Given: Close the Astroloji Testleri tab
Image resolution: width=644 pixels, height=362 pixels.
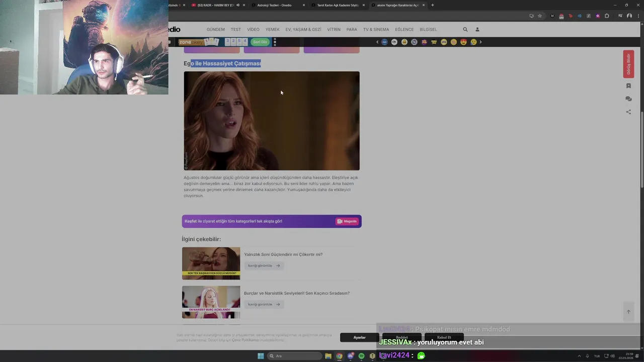Looking at the screenshot, I should coord(304,5).
